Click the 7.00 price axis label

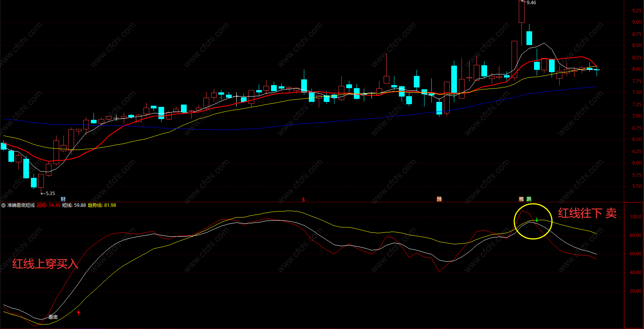click(x=637, y=116)
